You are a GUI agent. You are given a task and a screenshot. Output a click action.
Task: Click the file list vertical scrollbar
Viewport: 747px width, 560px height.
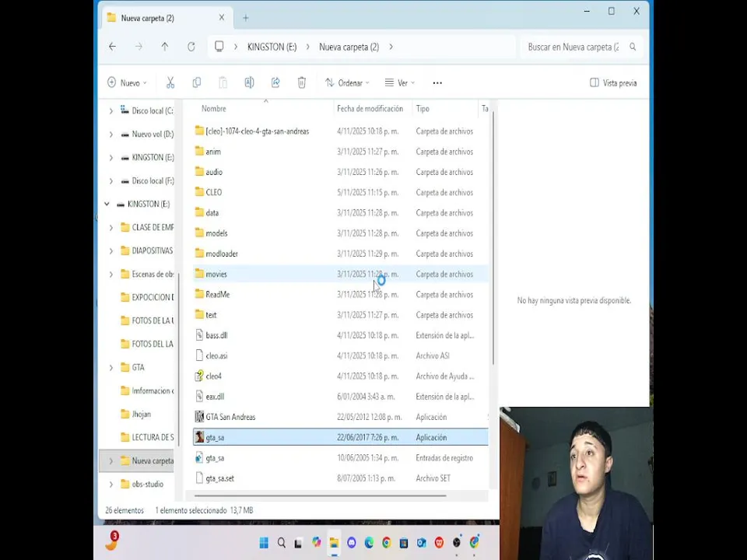coord(493,238)
